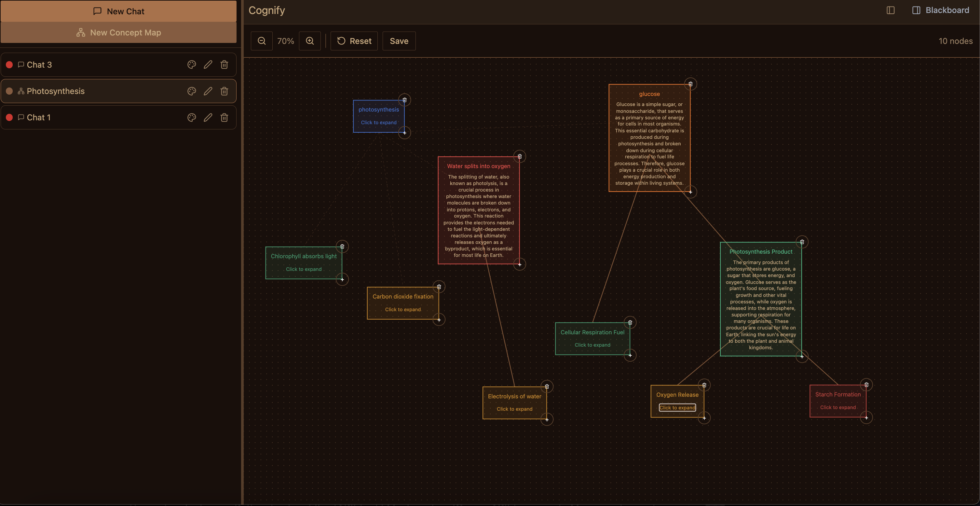Delete the Chat 3 conversation via trash icon
Screen dimensions: 980x506
click(224, 65)
